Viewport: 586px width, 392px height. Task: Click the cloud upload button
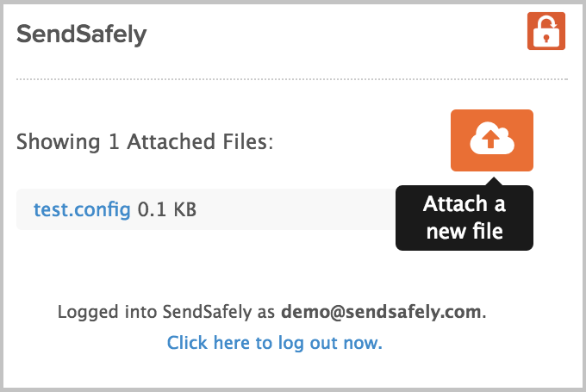(x=492, y=140)
